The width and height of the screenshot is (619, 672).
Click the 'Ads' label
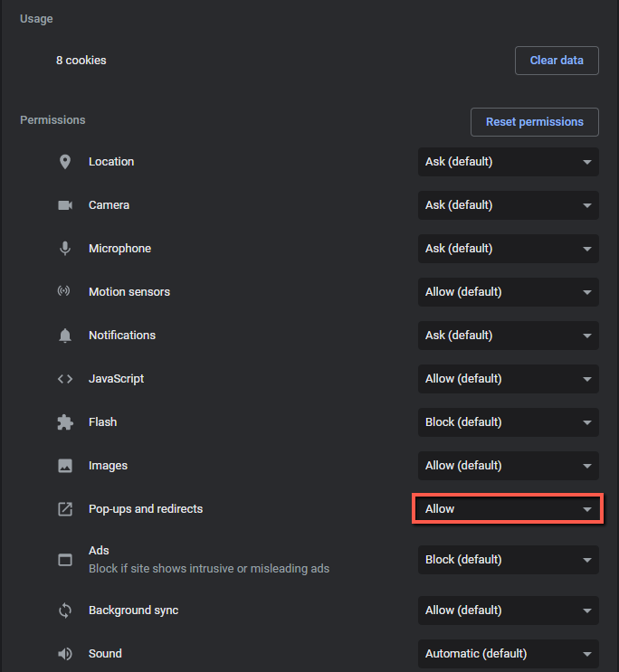click(99, 550)
